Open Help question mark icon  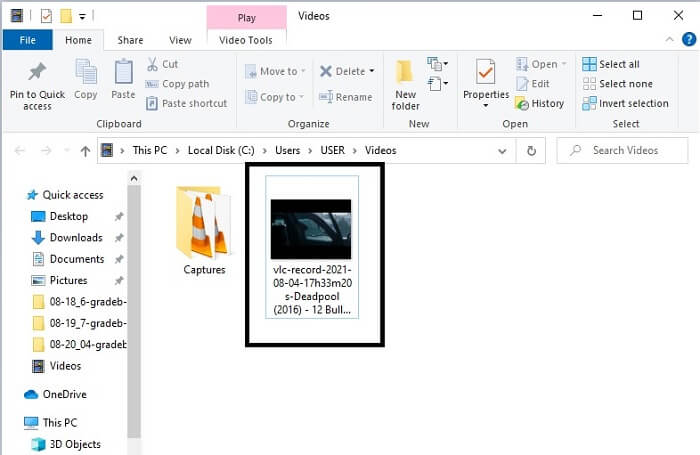(x=689, y=39)
